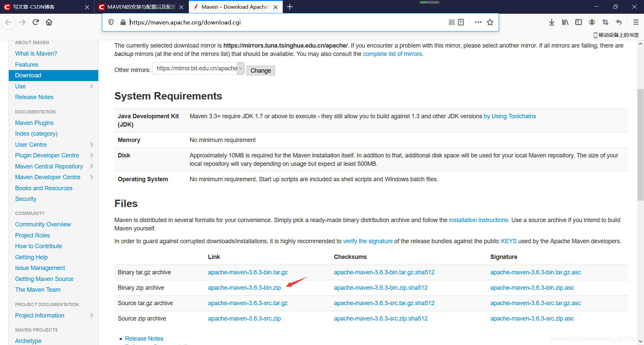The height and width of the screenshot is (345, 644).
Task: Open Release Notes sidebar link
Action: tap(34, 97)
